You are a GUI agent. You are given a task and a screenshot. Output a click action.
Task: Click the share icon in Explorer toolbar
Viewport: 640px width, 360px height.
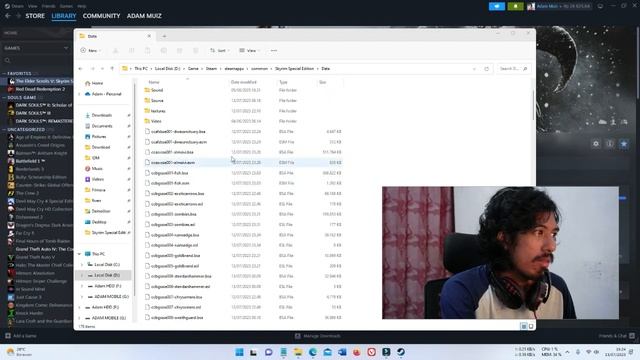click(x=180, y=50)
